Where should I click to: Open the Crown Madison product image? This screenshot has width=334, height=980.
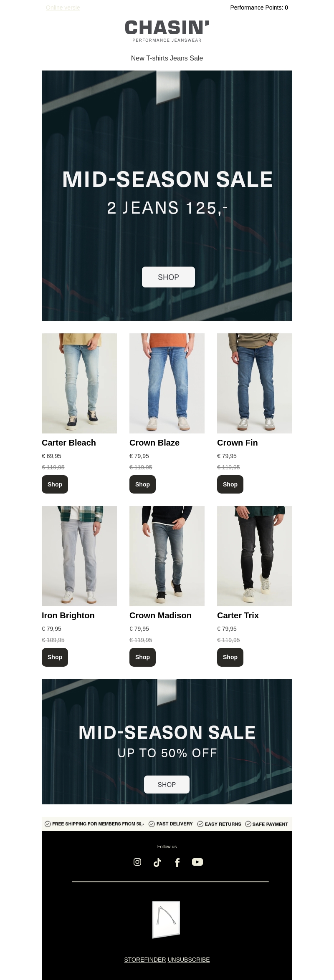click(167, 556)
